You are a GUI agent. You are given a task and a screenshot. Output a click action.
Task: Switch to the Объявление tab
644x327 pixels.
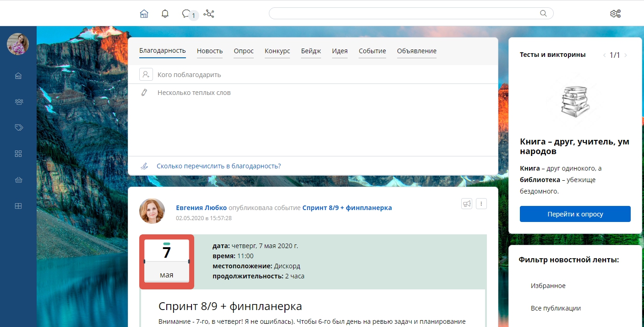417,51
